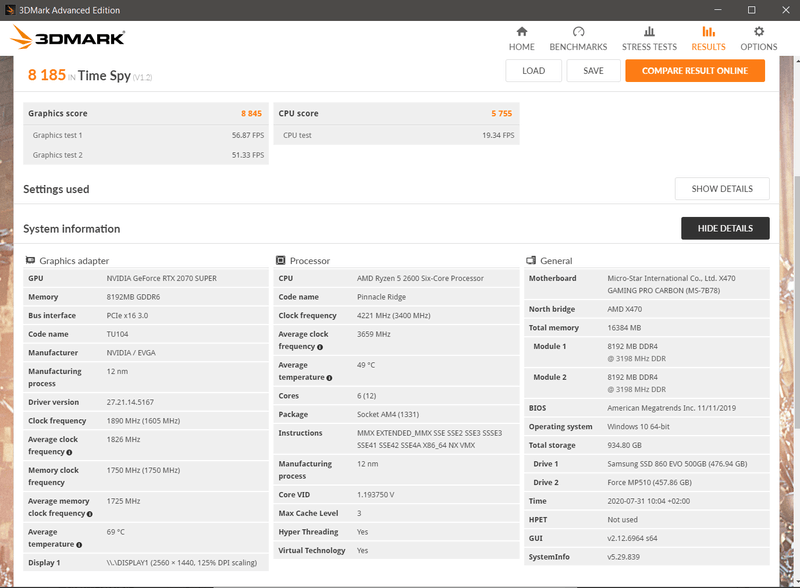Click info icon beside CPU average clock frequency
800x588 pixels.
(x=319, y=347)
